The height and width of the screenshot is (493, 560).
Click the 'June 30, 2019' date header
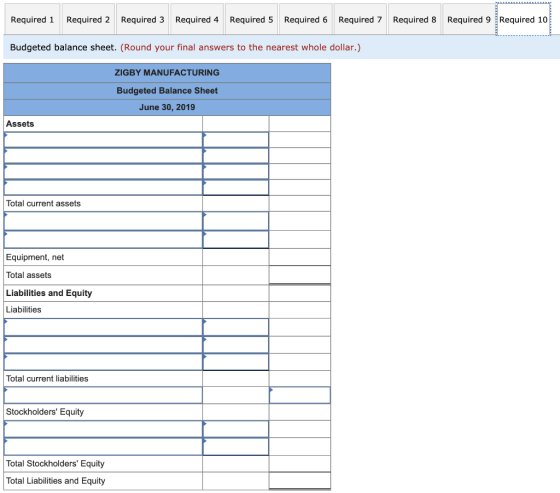pos(167,107)
